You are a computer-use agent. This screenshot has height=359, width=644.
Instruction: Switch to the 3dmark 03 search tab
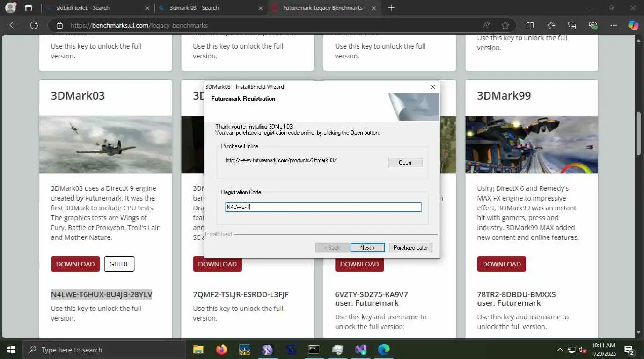[210, 8]
